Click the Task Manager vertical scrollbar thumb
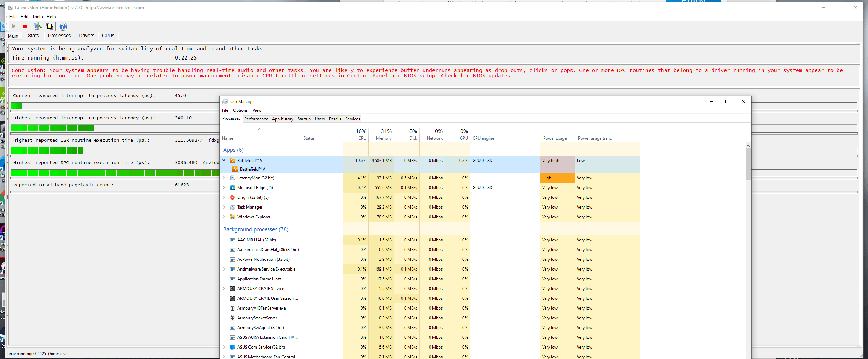Screen dimensions: 868x359 [x=748, y=164]
